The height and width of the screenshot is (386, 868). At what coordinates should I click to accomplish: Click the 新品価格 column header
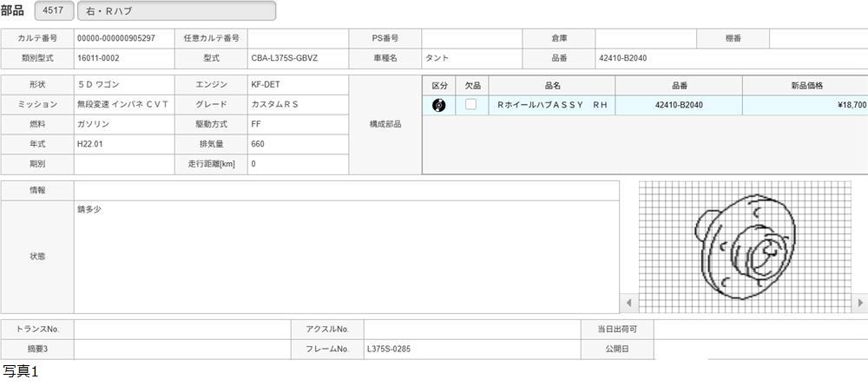(806, 85)
